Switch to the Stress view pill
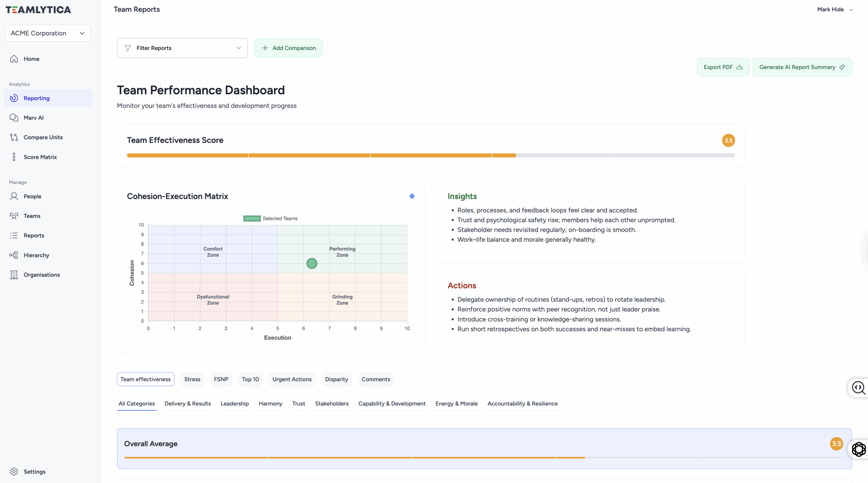Viewport: 868px width, 483px height. tap(192, 379)
